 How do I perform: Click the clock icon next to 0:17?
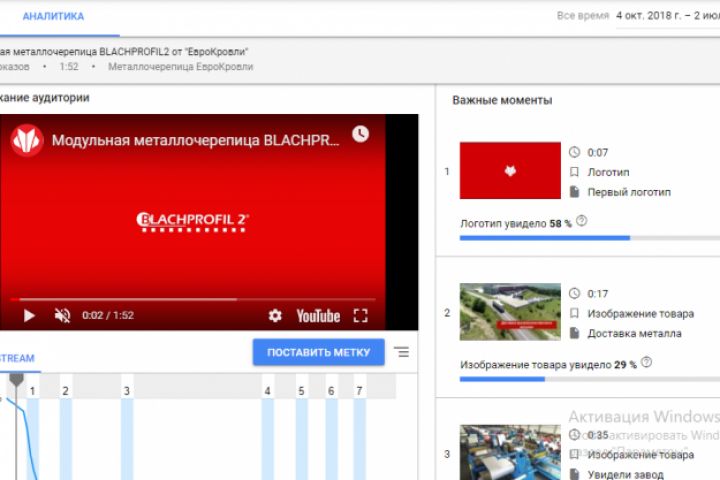[x=574, y=294]
